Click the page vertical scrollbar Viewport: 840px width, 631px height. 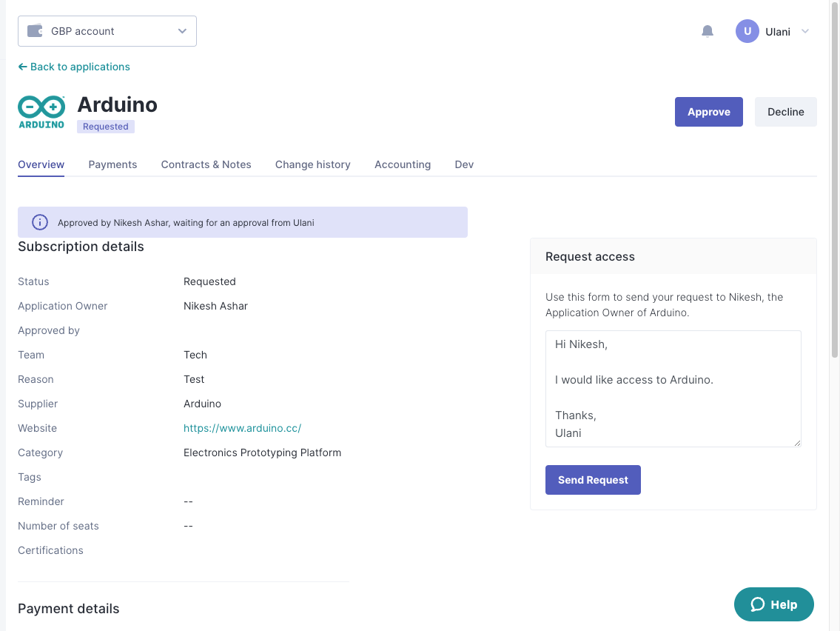point(834,179)
